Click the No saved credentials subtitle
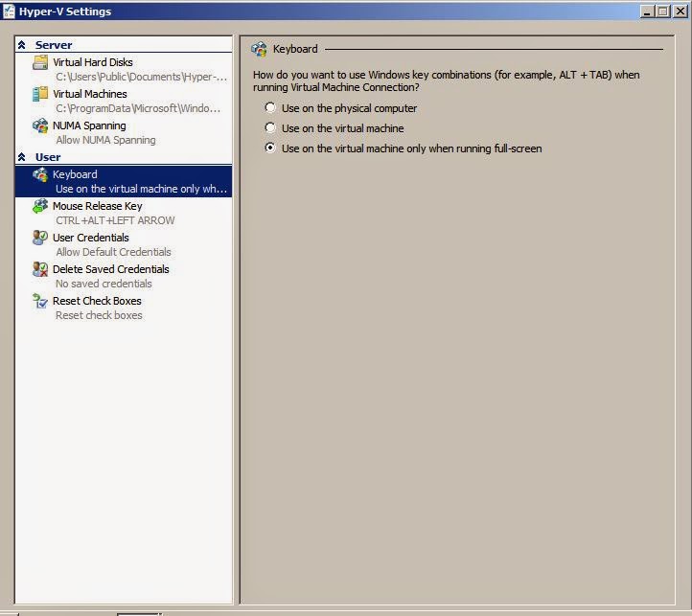 coord(104,284)
